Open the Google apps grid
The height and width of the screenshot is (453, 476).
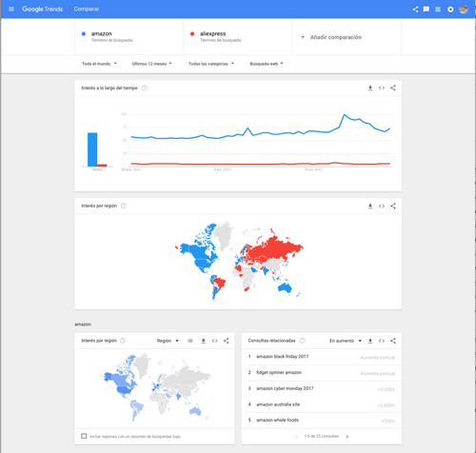(438, 10)
